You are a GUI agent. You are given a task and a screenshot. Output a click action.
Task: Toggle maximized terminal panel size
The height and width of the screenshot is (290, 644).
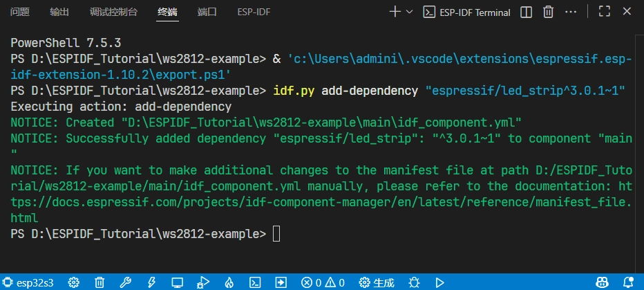click(x=605, y=12)
